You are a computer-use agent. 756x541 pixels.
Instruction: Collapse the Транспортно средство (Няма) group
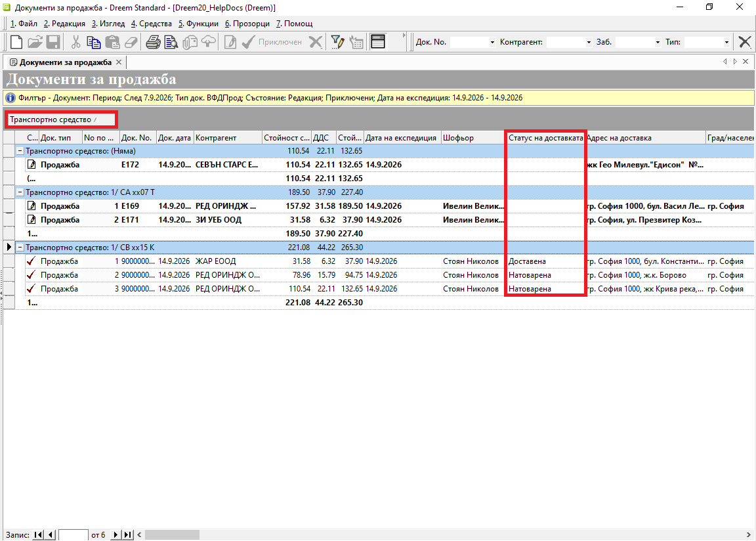20,151
